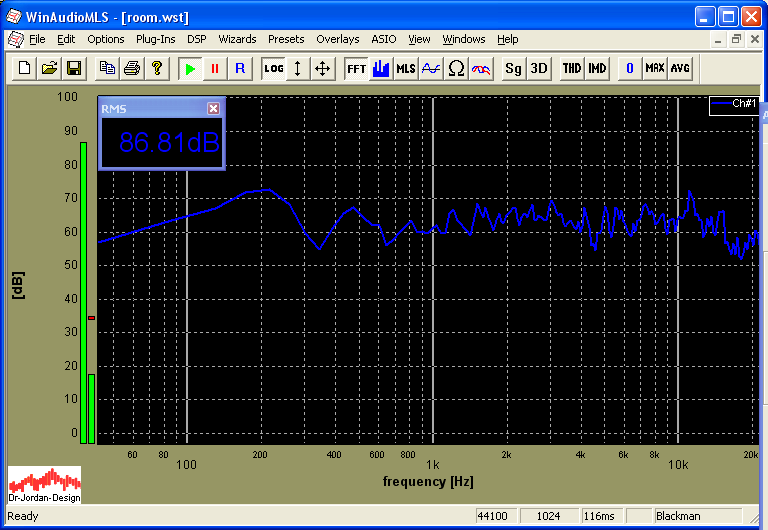Viewport: 768px width, 530px height.
Task: Click the Print icon in the toolbar
Action: click(x=131, y=69)
